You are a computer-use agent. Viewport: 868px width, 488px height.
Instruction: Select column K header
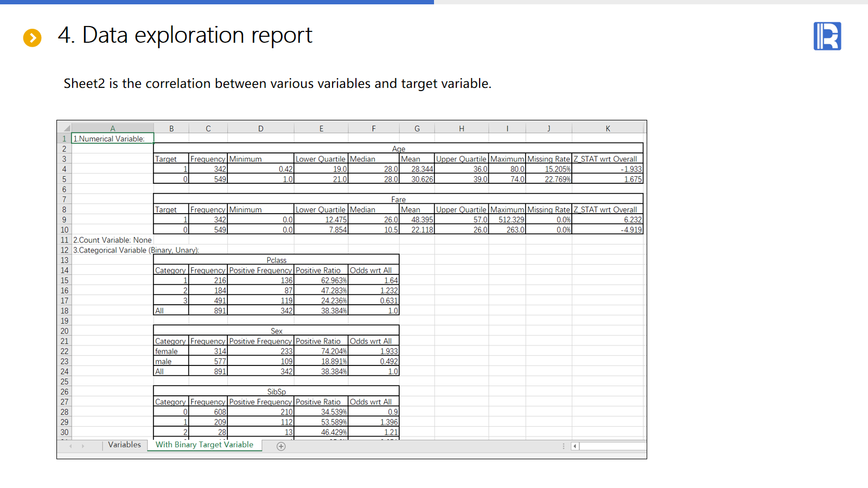(x=608, y=129)
